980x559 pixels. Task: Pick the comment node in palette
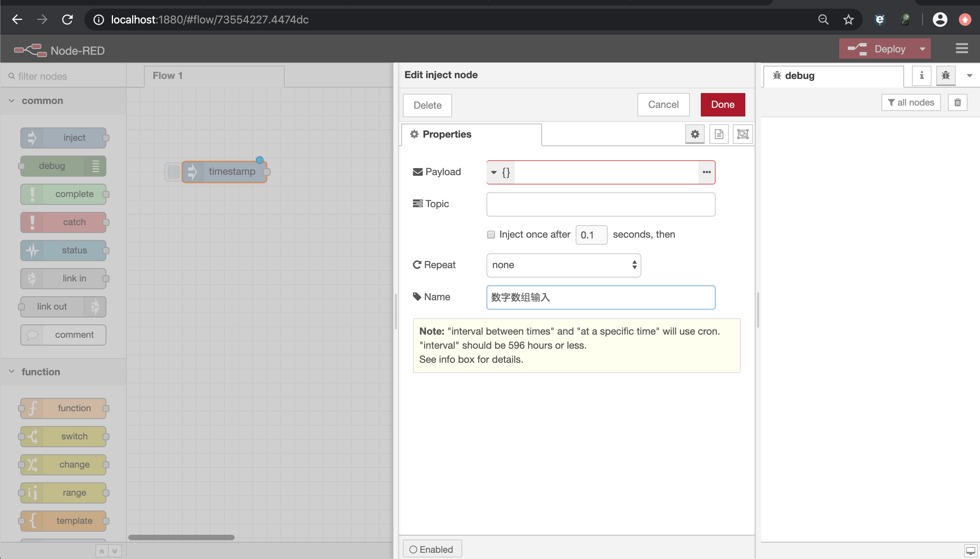click(x=63, y=335)
